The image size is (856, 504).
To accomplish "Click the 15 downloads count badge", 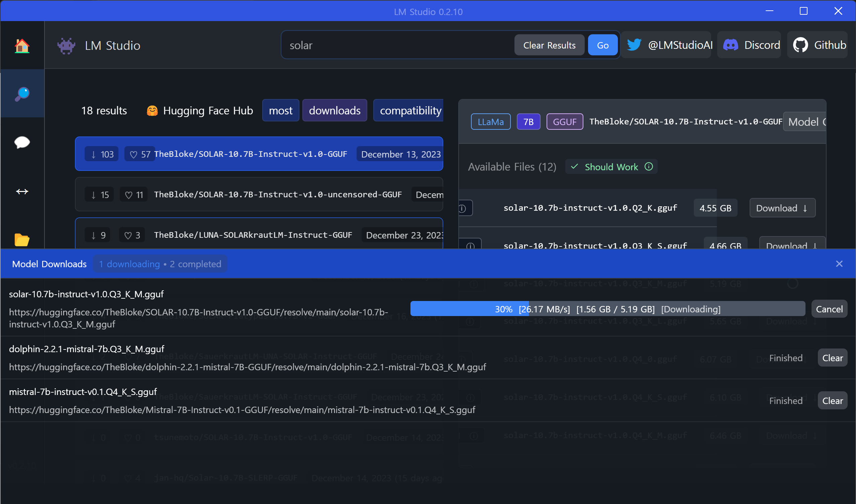I will 99,195.
